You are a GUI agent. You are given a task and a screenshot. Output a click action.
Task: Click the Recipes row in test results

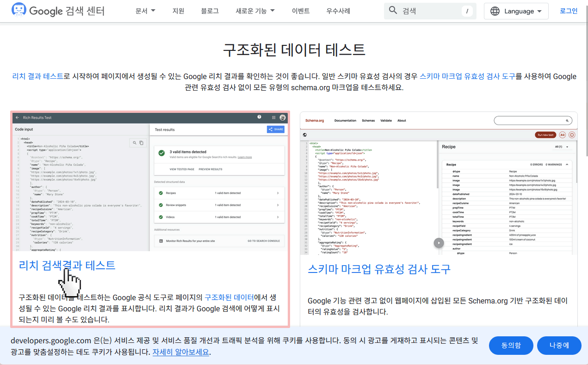coord(219,193)
